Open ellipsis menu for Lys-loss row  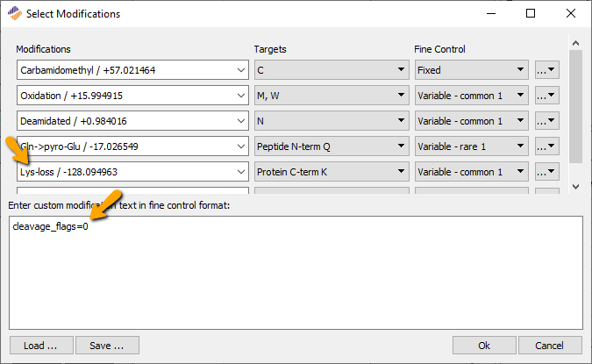coord(546,172)
